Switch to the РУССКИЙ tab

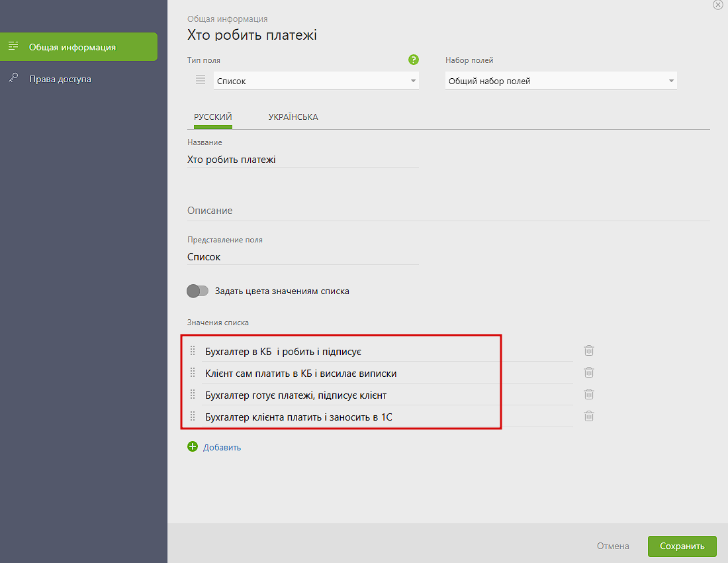pyautogui.click(x=212, y=117)
